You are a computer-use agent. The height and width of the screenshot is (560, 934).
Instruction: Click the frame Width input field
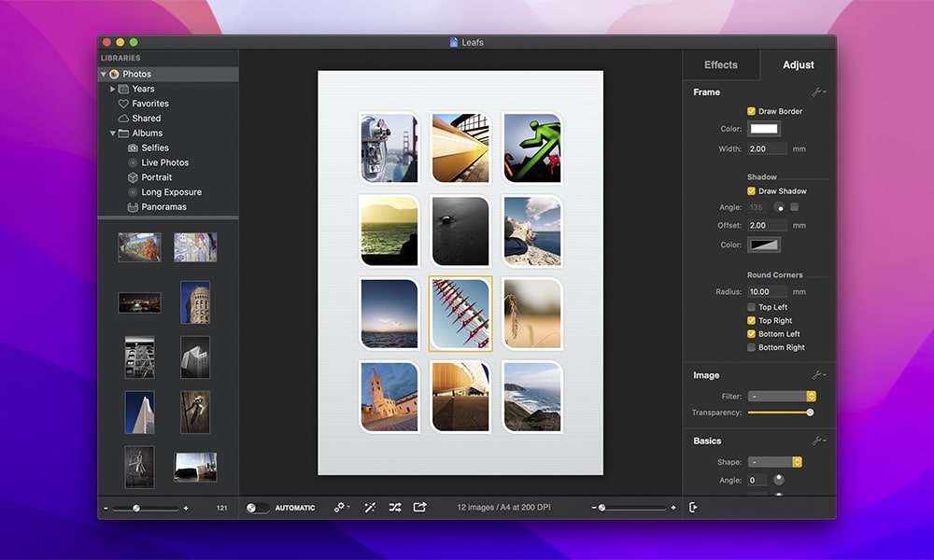tap(767, 149)
